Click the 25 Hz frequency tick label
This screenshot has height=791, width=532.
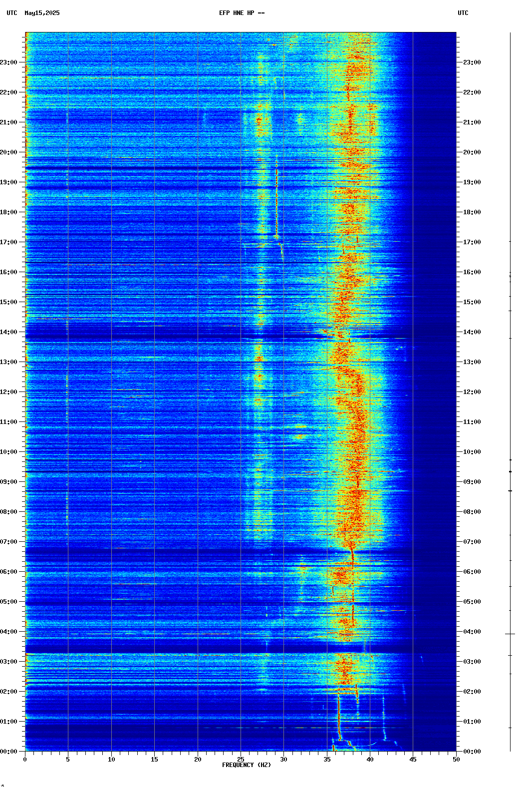coord(241,760)
